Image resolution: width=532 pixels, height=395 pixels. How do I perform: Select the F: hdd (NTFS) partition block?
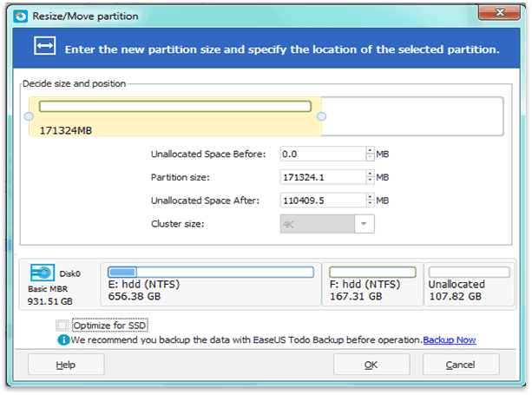(372, 285)
